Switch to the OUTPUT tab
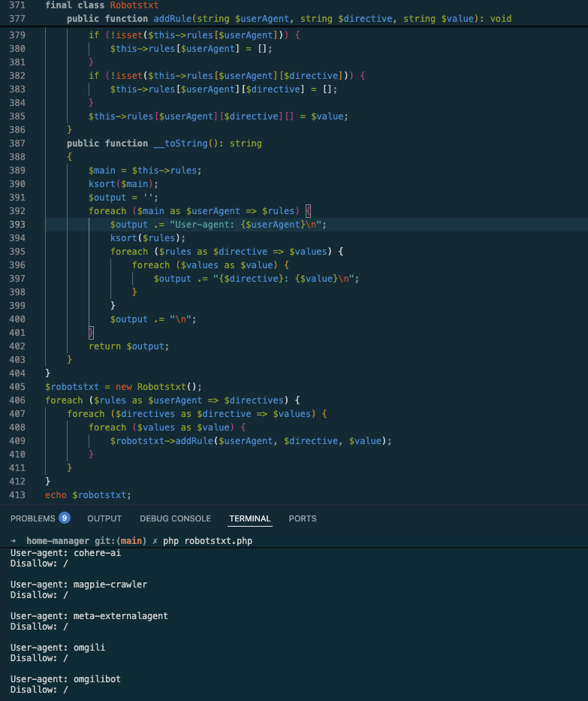The image size is (588, 701). coord(104,518)
